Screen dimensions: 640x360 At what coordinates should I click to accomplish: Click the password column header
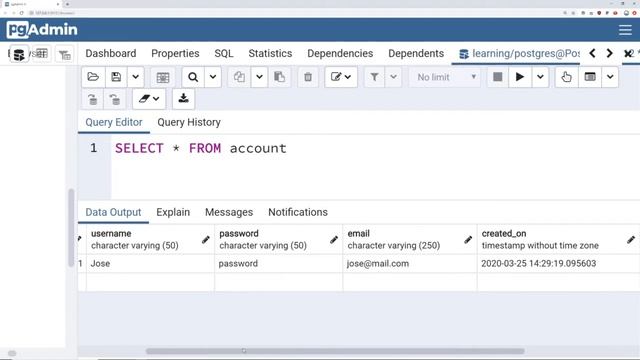[278, 239]
